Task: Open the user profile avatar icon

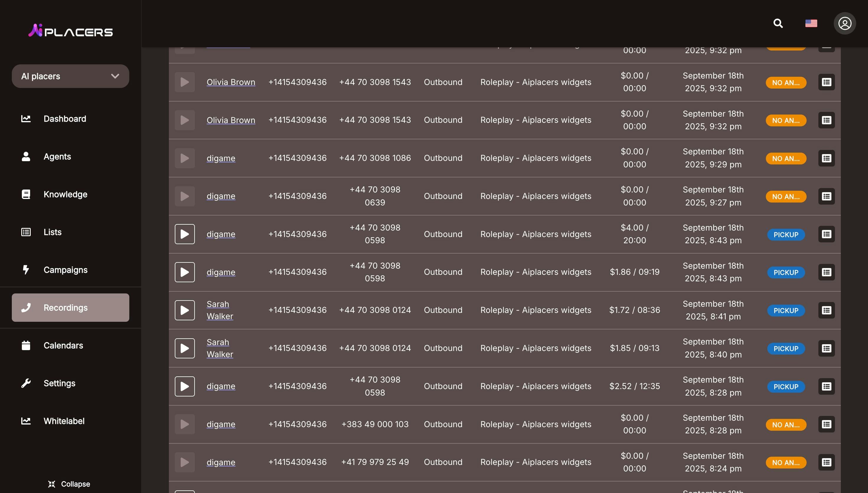Action: 844,23
